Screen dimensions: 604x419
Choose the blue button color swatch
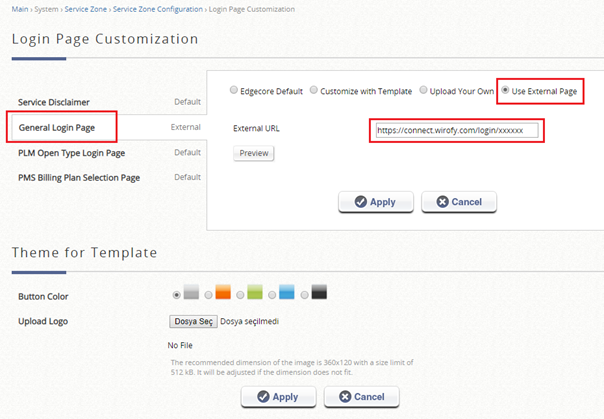point(286,293)
